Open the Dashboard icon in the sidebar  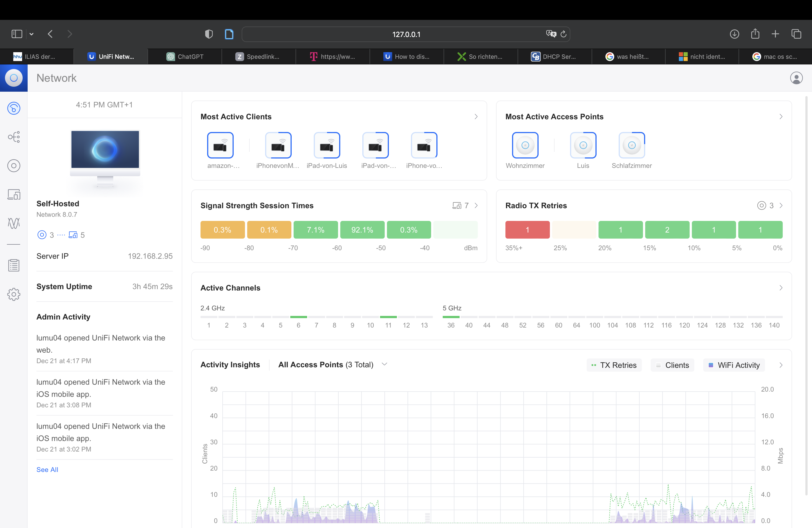coord(14,109)
